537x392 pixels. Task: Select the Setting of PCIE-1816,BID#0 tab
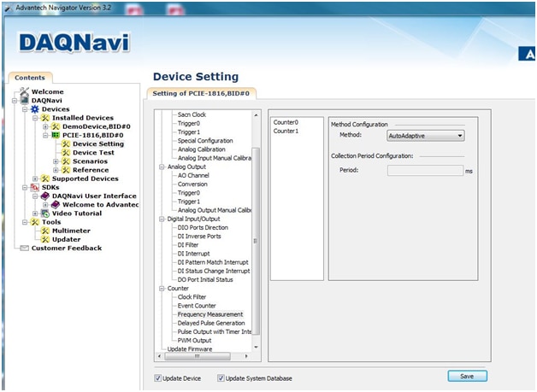click(201, 93)
